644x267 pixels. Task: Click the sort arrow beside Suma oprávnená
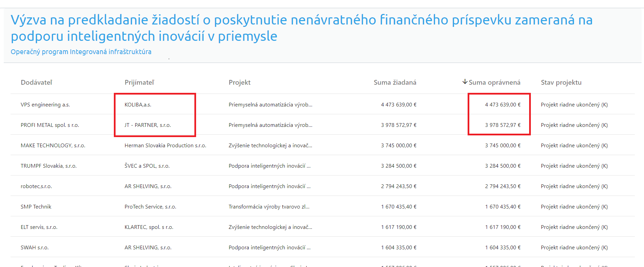pos(465,82)
